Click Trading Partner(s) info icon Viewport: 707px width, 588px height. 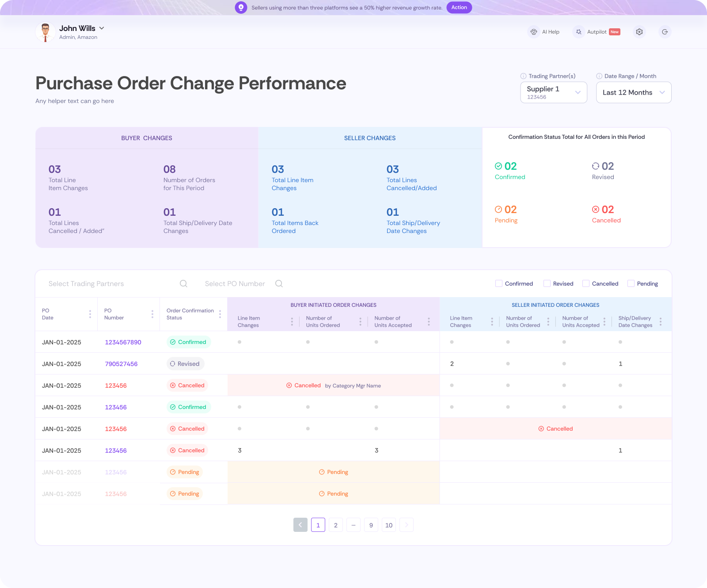click(x=523, y=76)
